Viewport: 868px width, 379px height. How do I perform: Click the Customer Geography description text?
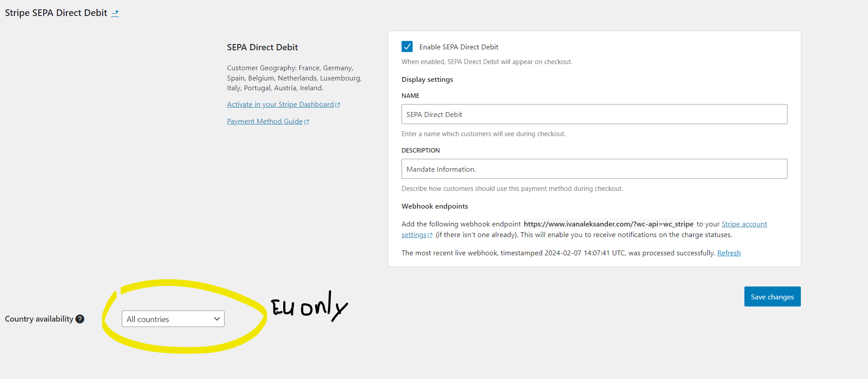pyautogui.click(x=294, y=78)
